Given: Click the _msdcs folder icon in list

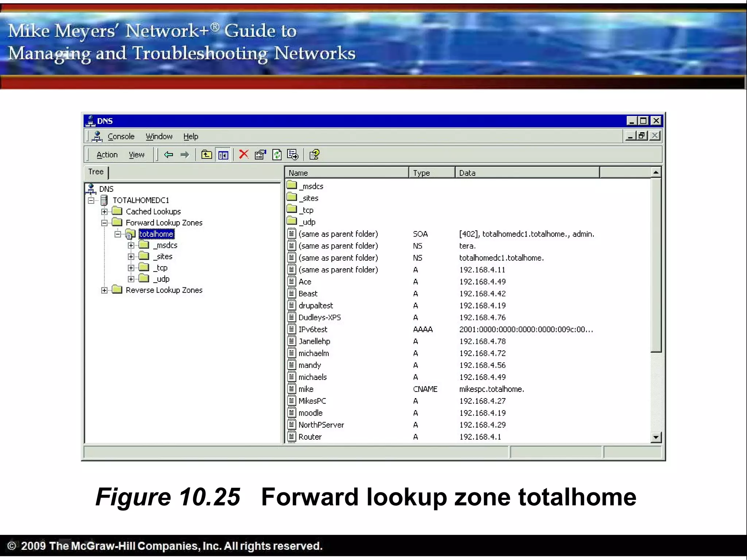Looking at the screenshot, I should 292,186.
